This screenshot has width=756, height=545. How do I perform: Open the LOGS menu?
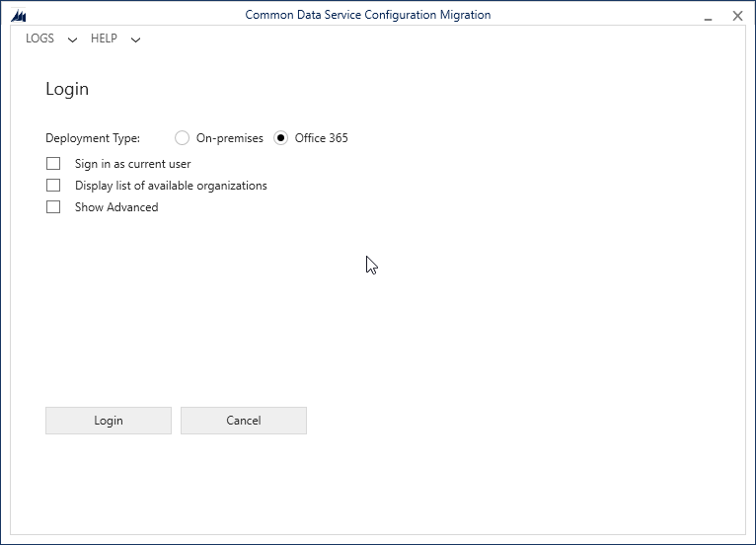point(39,39)
